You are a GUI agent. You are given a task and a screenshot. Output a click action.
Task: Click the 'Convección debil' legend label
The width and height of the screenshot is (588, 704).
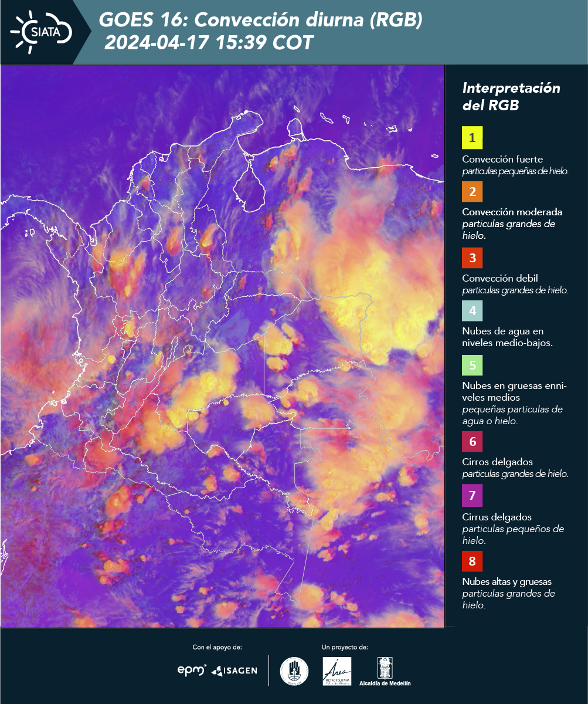(x=500, y=278)
